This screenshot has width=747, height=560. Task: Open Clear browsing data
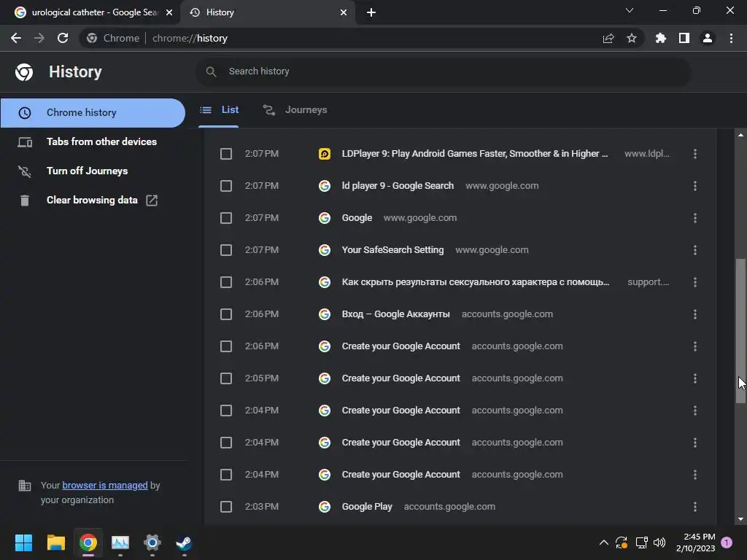93,200
